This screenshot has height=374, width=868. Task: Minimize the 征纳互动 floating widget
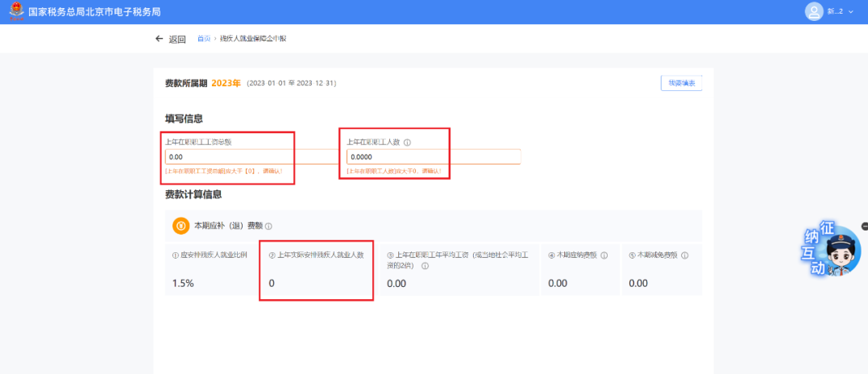pyautogui.click(x=865, y=226)
